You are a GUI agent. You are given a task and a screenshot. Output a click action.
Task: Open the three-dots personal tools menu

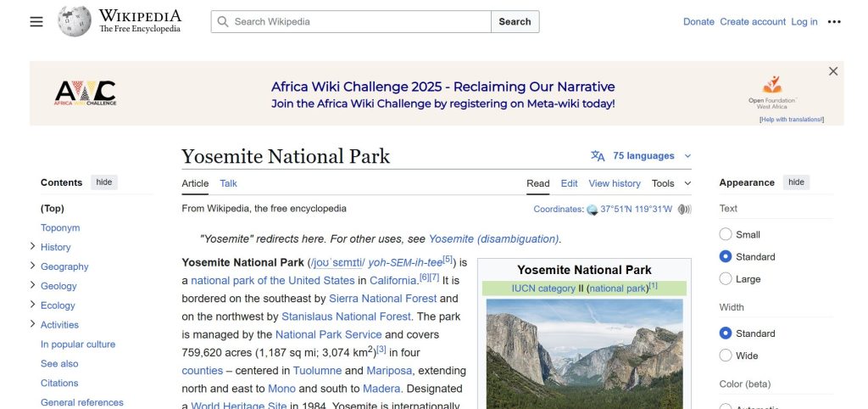click(x=834, y=22)
